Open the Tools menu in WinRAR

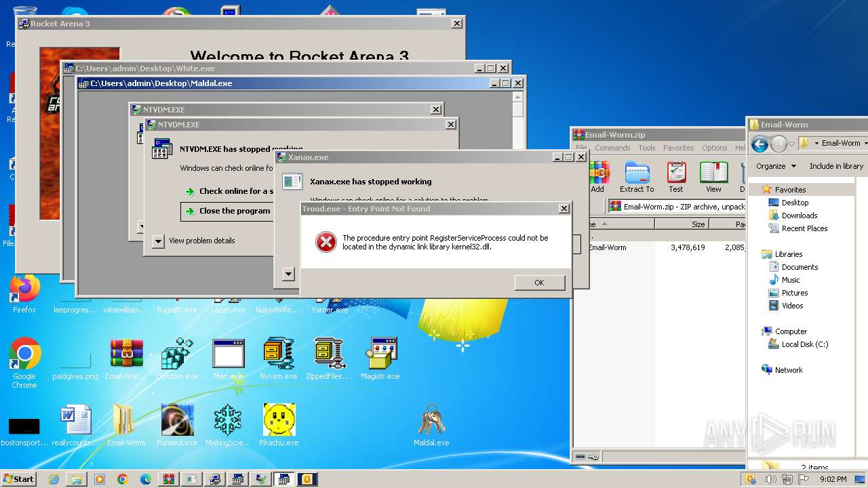click(x=647, y=148)
